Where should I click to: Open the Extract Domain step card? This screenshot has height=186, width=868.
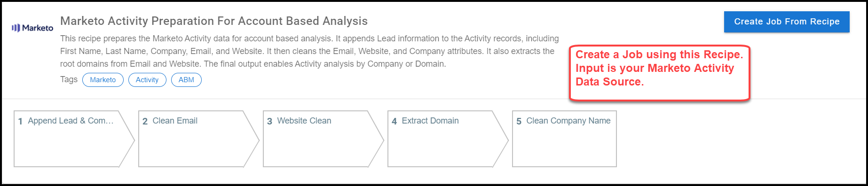[448, 139]
